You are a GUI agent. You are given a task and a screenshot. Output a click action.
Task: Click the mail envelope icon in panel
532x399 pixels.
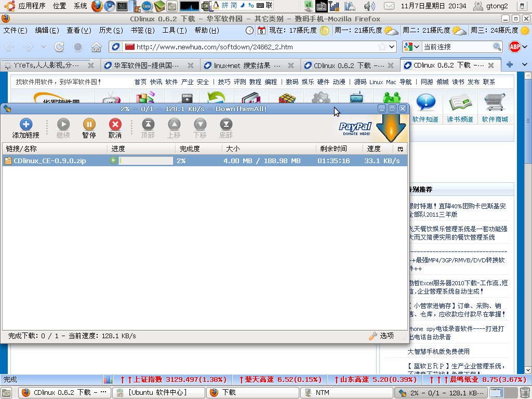(x=389, y=6)
